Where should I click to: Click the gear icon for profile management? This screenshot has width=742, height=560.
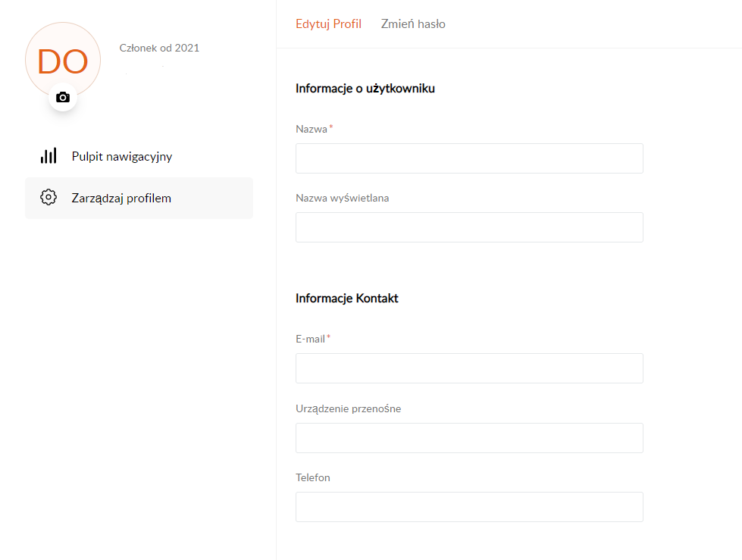point(49,198)
